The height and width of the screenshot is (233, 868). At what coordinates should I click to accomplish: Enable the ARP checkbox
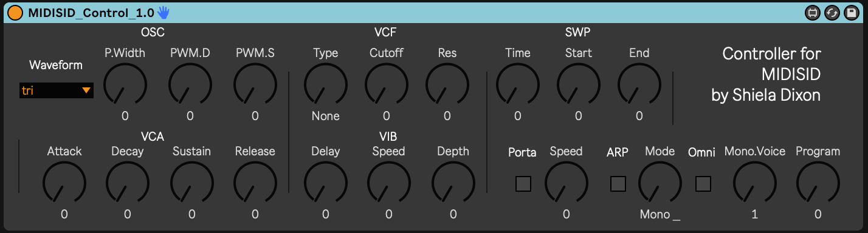pos(618,184)
